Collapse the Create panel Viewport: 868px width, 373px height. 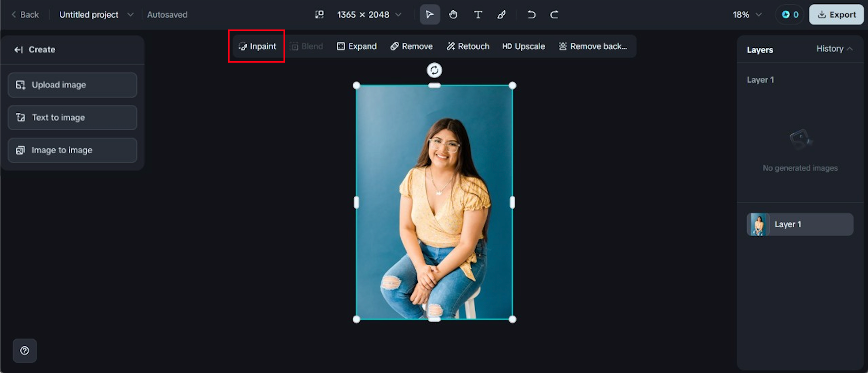pyautogui.click(x=18, y=50)
